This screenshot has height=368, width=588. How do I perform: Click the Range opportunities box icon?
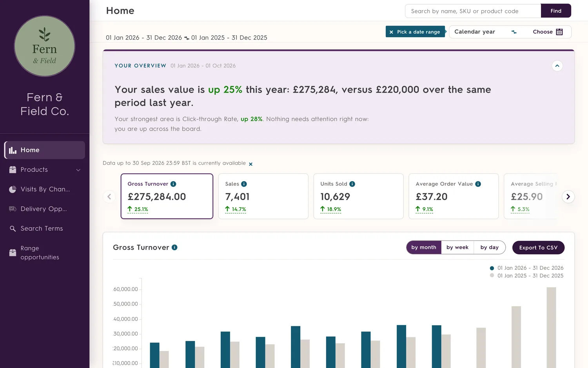pos(13,253)
